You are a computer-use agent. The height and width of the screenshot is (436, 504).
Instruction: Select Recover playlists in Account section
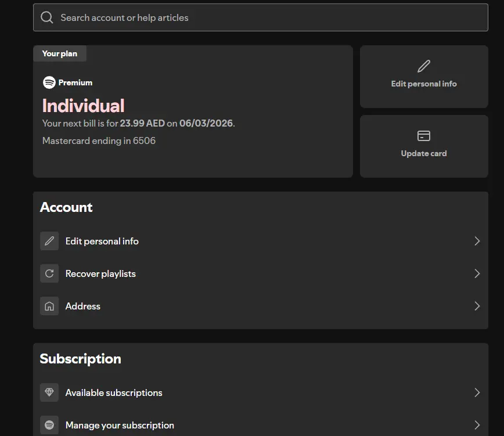pyautogui.click(x=260, y=273)
